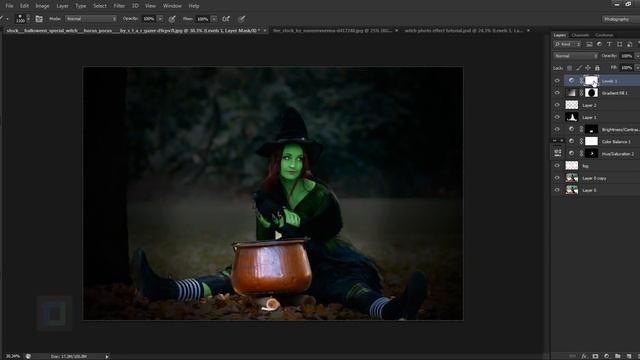Select the Layers panel tab
The height and width of the screenshot is (360, 640).
(x=560, y=35)
